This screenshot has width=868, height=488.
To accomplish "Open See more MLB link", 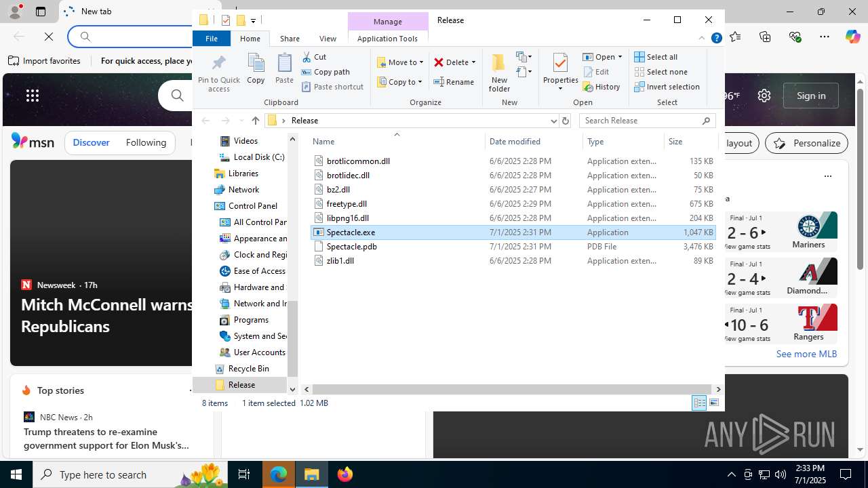I will tap(806, 354).
